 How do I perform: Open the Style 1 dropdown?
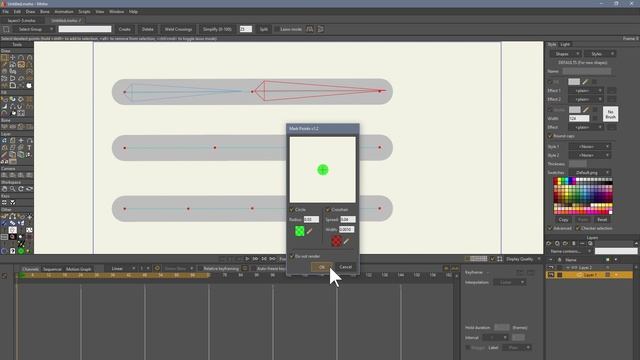pyautogui.click(x=589, y=147)
